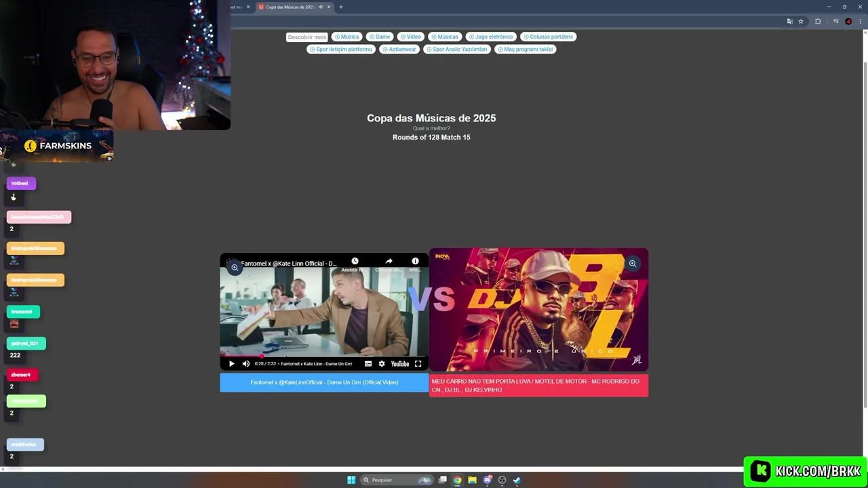This screenshot has width=868, height=488.
Task: Open the Chrome profile avatar
Action: pos(848,21)
